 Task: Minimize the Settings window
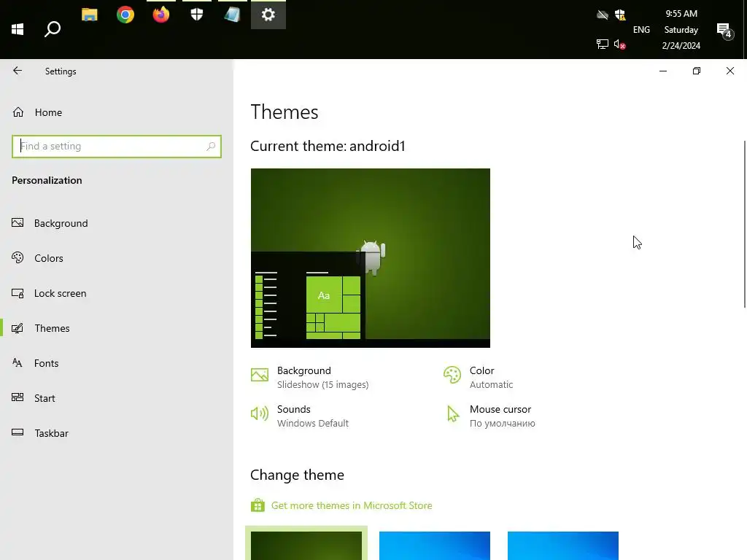tap(662, 71)
